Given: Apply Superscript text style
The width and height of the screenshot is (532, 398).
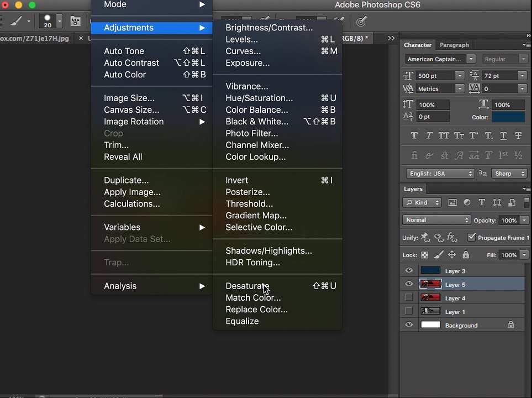Looking at the screenshot, I should 473,136.
